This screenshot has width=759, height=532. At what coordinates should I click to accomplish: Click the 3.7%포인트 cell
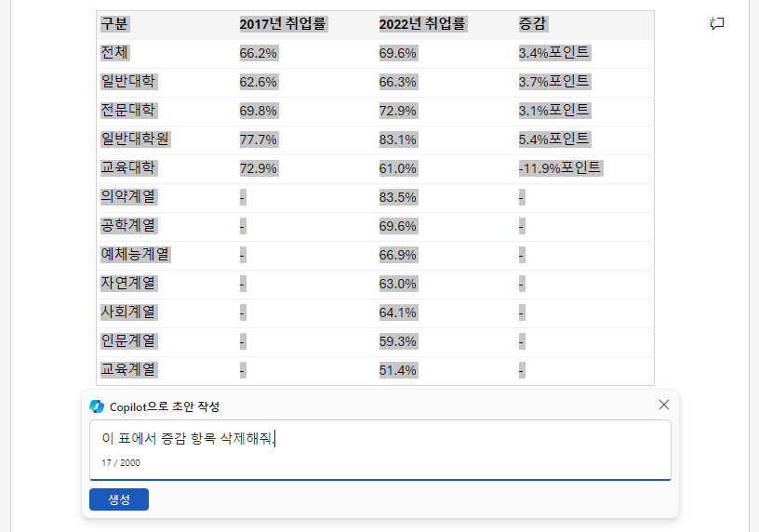(x=554, y=81)
